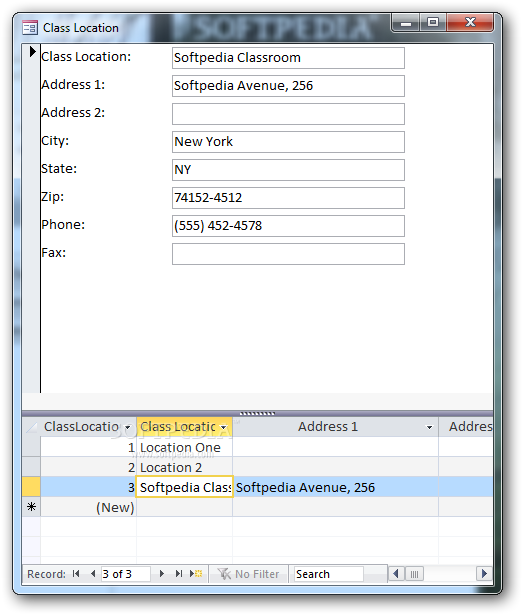Open Class Location column dropdown arrow
Screen dimensions: 523x615
click(x=224, y=428)
